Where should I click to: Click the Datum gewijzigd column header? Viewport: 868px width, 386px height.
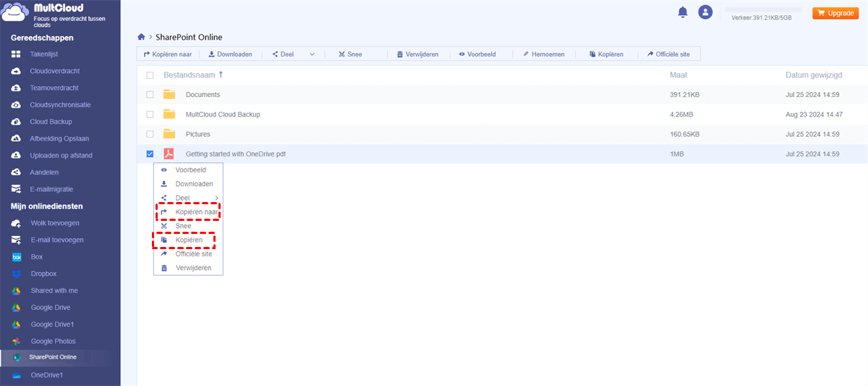(x=814, y=75)
